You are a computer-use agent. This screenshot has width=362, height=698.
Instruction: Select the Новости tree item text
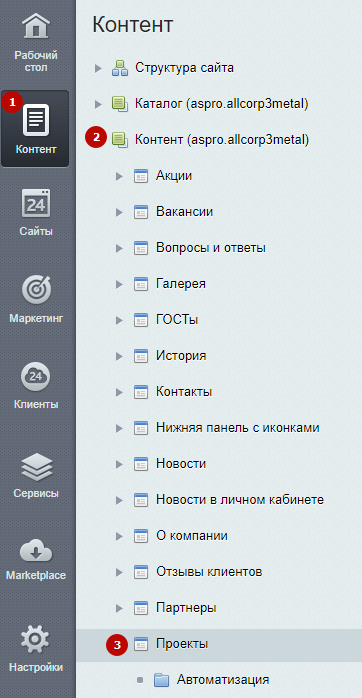[x=181, y=464]
